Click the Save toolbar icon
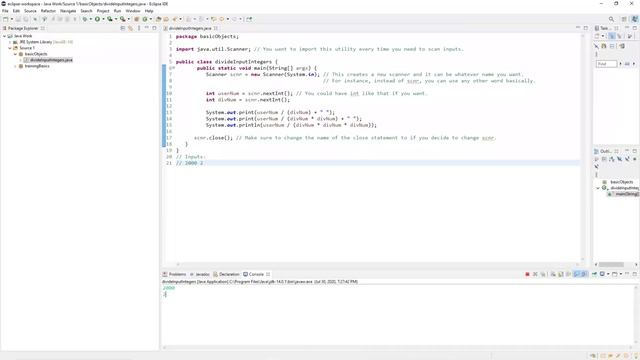Image resolution: width=640 pixels, height=360 pixels. tap(18, 19)
